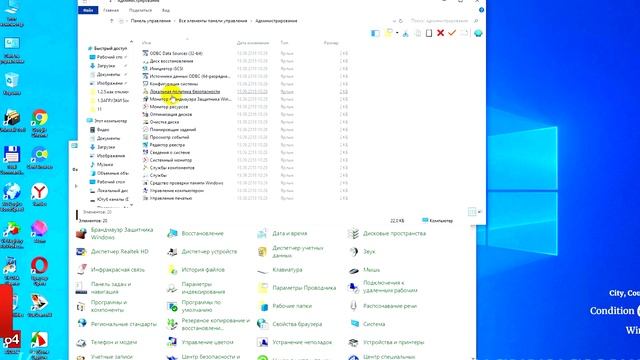
Task: Toggle the preview pane toolbar icon
Action: (x=375, y=33)
